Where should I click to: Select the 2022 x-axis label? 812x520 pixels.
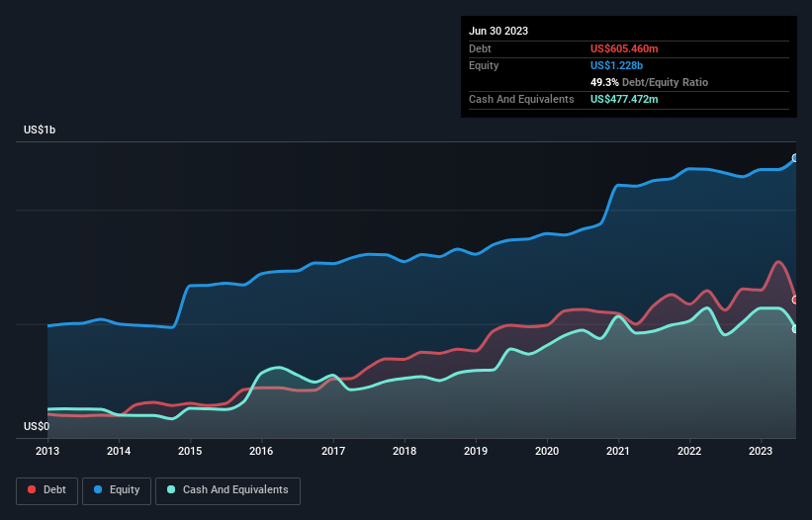tap(689, 451)
